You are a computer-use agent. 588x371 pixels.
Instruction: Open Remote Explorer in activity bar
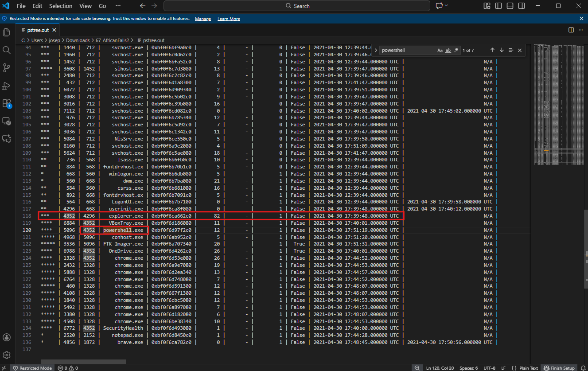[x=7, y=121]
